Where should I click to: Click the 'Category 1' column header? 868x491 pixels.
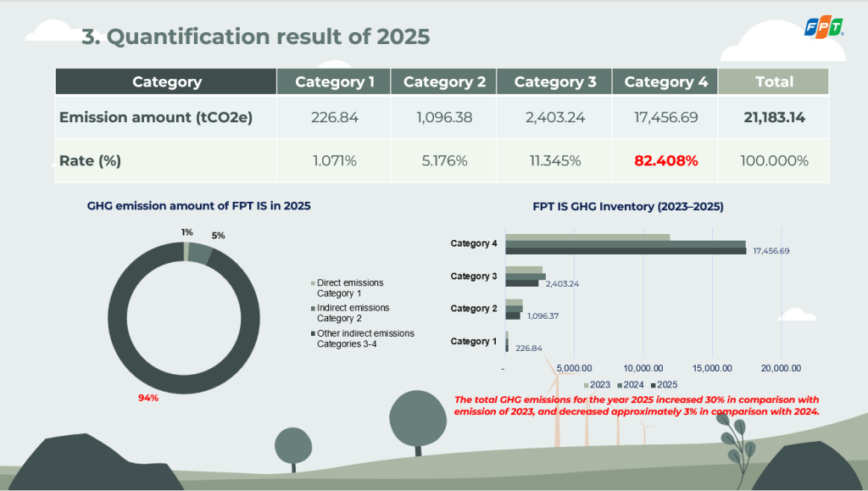click(x=334, y=81)
